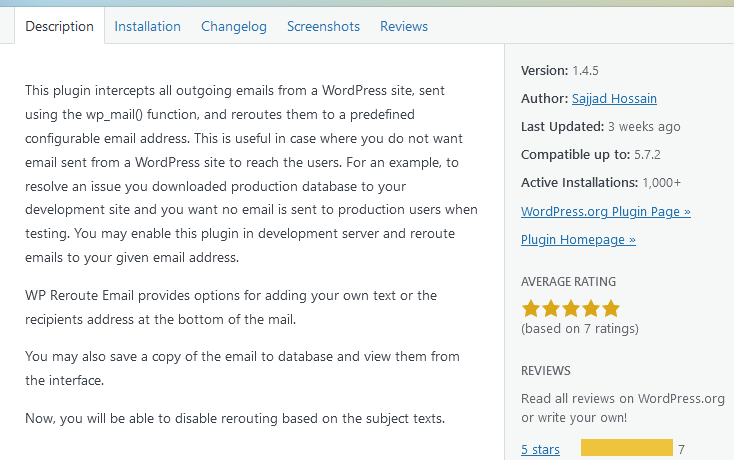Click the fourth rating star icon
The width and height of the screenshot is (734, 460).
pyautogui.click(x=591, y=308)
